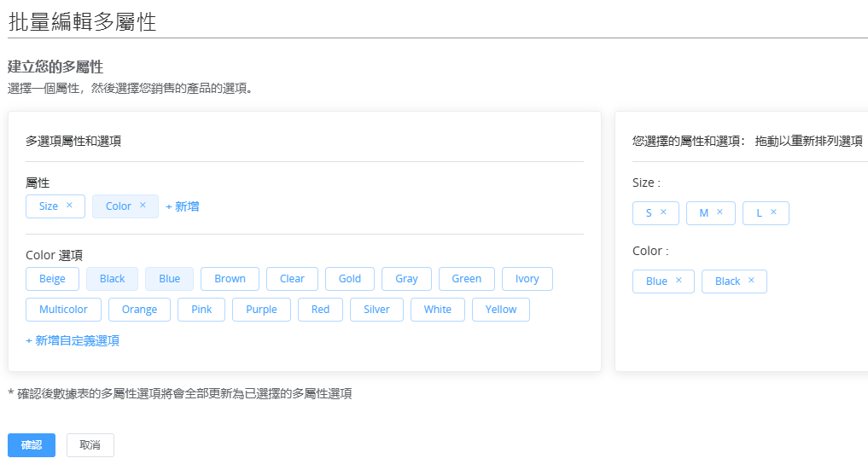Choose the Purple option
Screen dimensions: 868x470
pyautogui.click(x=261, y=310)
